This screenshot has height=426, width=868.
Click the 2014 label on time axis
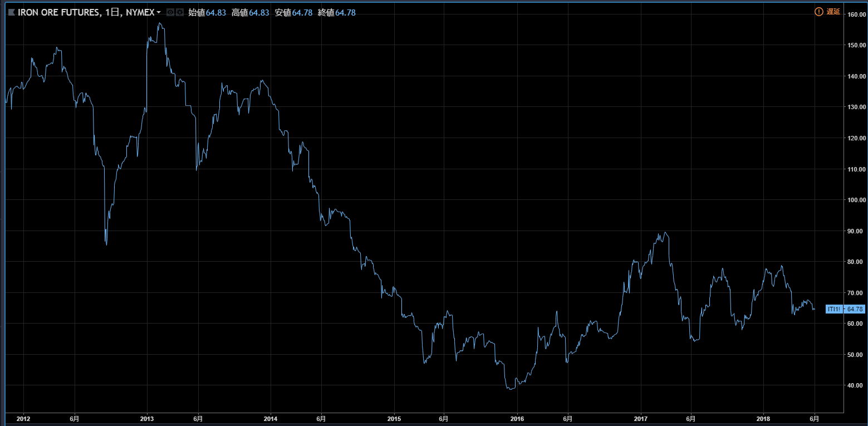tap(271, 418)
